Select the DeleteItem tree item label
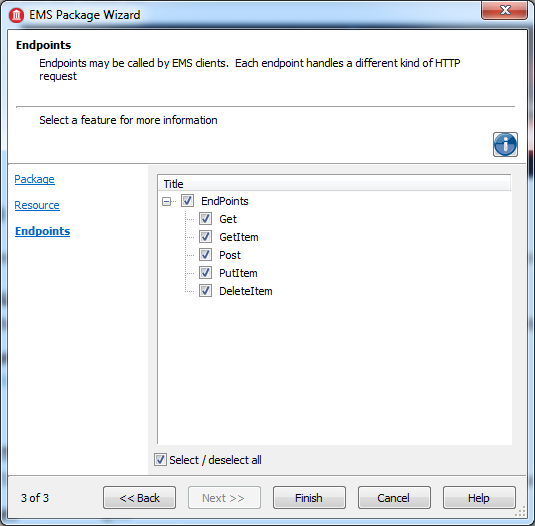This screenshot has height=526, width=535. tap(246, 291)
